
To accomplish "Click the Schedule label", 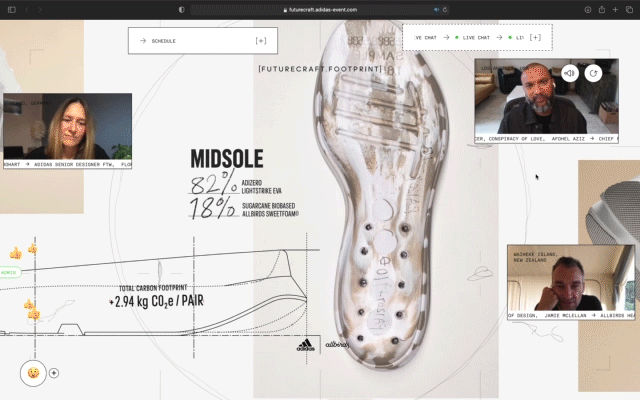I will [x=164, y=41].
